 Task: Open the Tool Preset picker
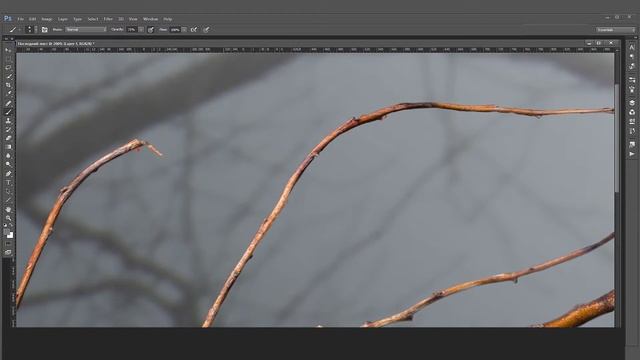click(14, 29)
